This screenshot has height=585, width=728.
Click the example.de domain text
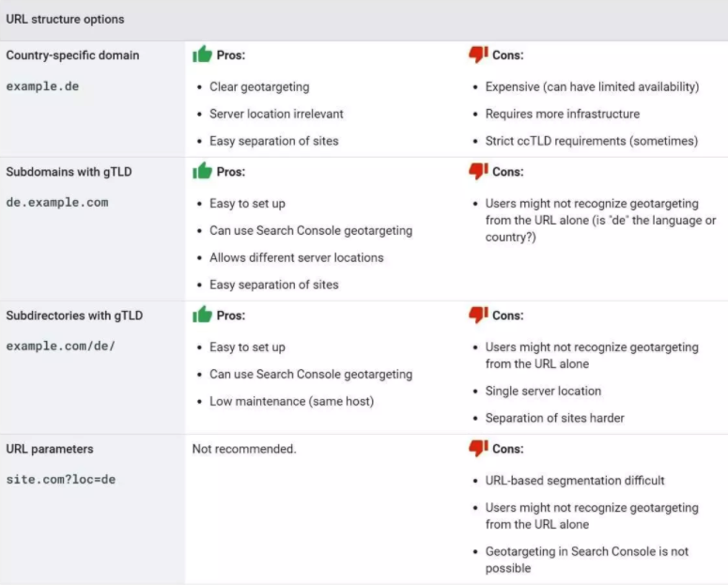point(40,85)
